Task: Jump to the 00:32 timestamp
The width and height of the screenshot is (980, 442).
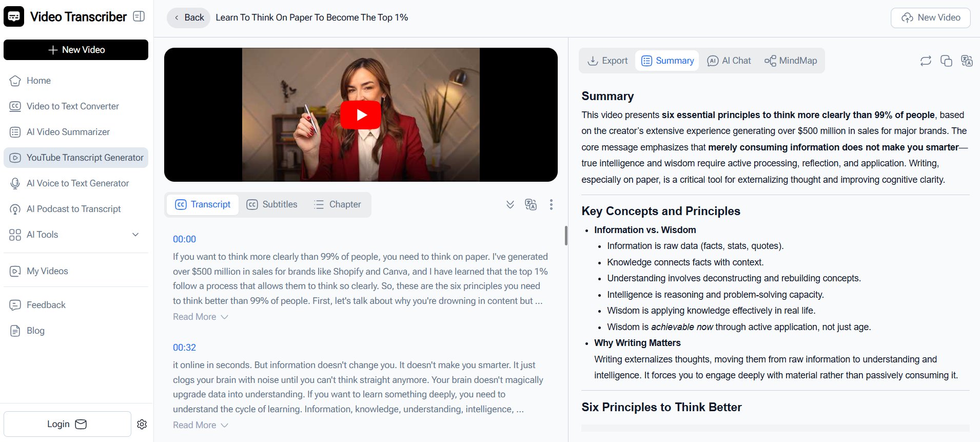Action: pyautogui.click(x=184, y=348)
